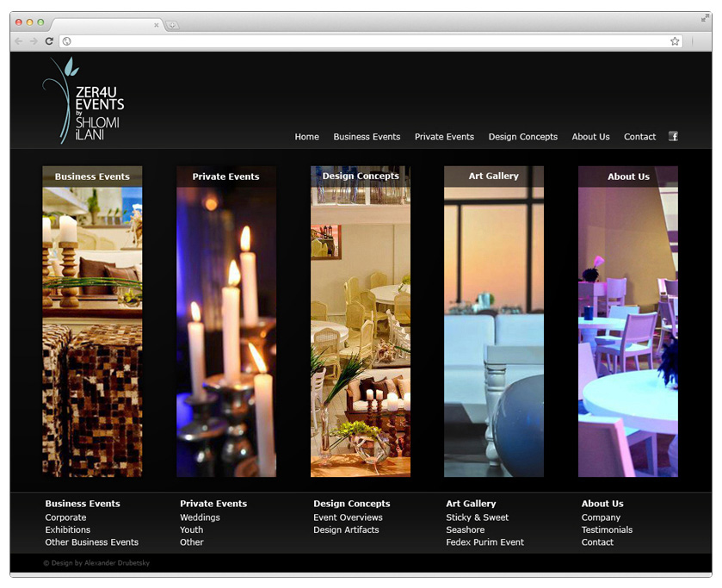View the Sticky & Sweet gallery
The height and width of the screenshot is (588, 722).
click(477, 517)
